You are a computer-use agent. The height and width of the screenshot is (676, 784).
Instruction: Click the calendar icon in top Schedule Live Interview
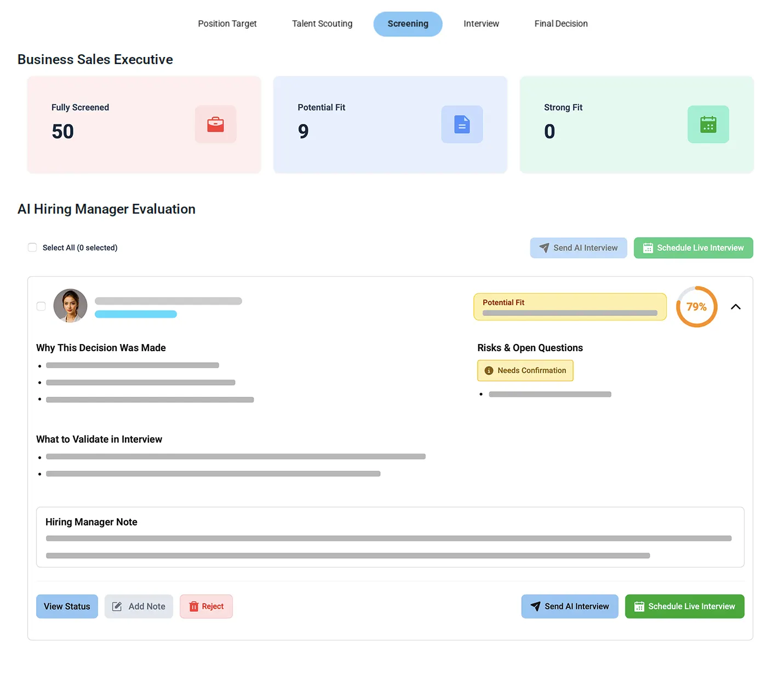click(x=648, y=248)
